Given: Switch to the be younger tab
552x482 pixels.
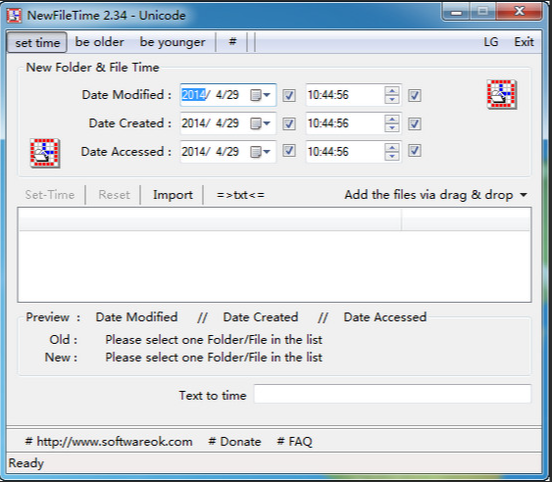Looking at the screenshot, I should tap(172, 42).
